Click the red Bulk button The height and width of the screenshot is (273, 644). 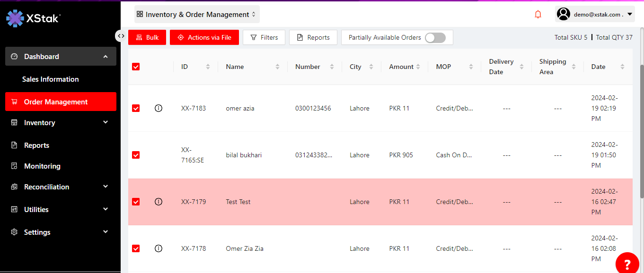click(x=147, y=38)
